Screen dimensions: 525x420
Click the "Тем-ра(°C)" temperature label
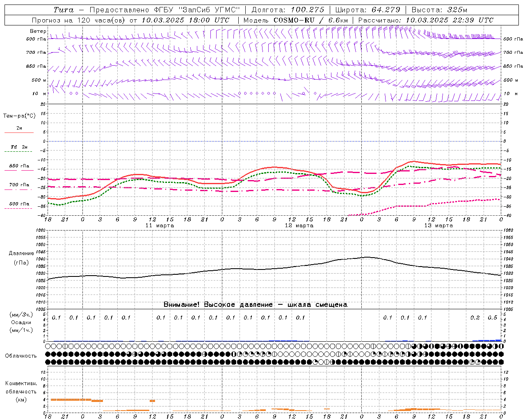click(19, 116)
